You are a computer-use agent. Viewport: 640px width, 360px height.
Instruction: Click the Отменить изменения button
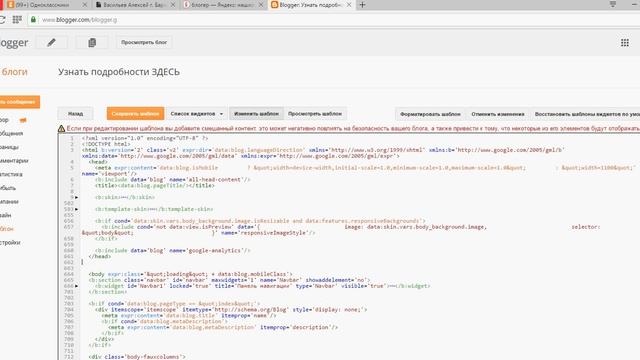click(x=498, y=114)
